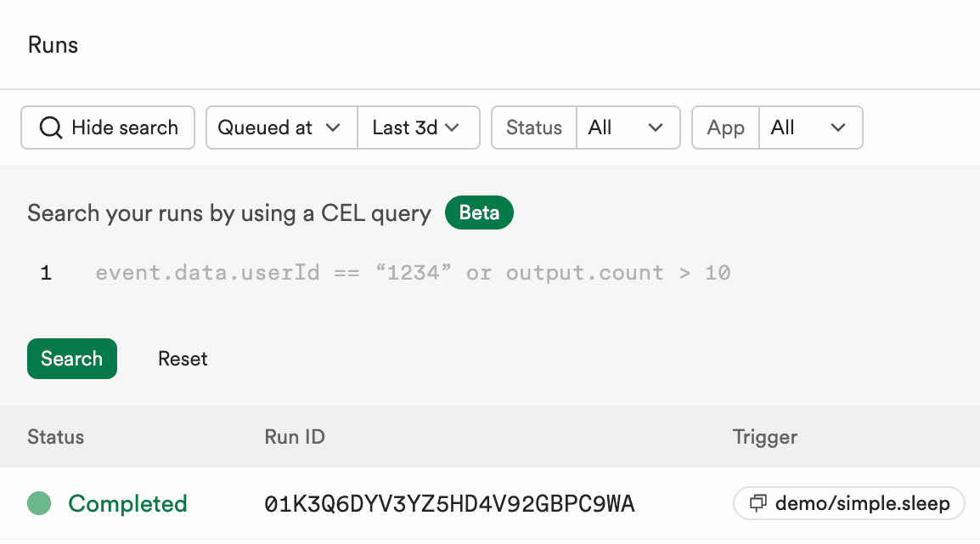The height and width of the screenshot is (544, 980).
Task: Open the Status filter All dropdown
Action: point(628,127)
